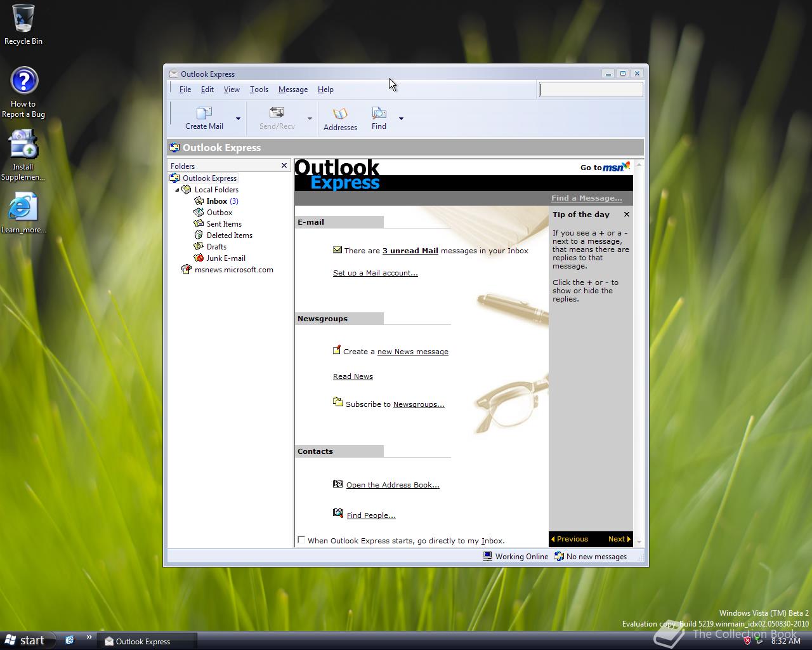Click the Outlook Express title bar icon
This screenshot has width=812, height=650.
[173, 74]
